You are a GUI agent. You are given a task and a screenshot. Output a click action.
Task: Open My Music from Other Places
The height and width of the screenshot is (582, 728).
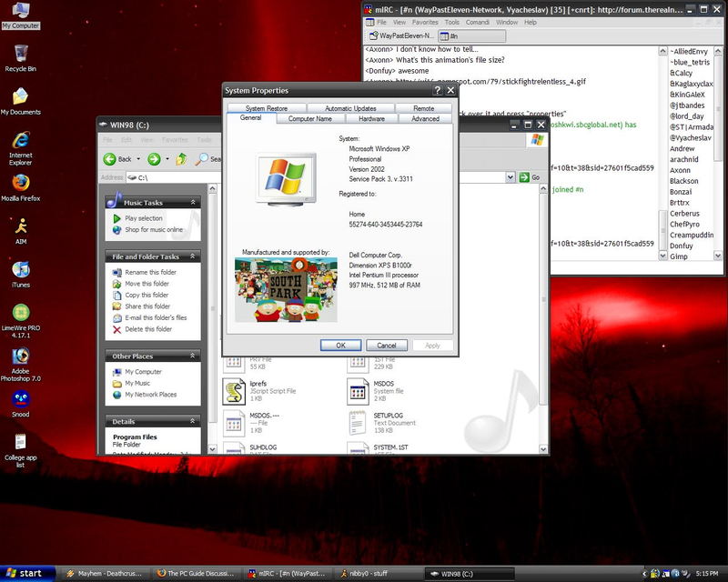tap(137, 384)
